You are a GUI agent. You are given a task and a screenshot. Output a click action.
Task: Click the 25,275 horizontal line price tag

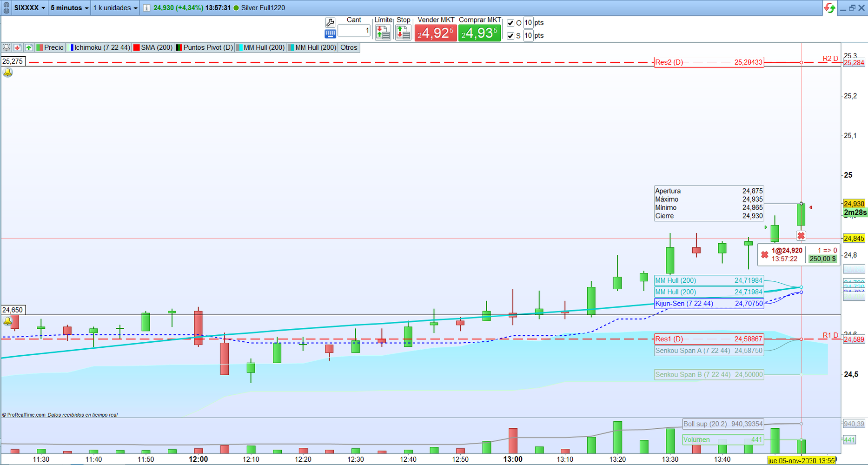click(13, 61)
